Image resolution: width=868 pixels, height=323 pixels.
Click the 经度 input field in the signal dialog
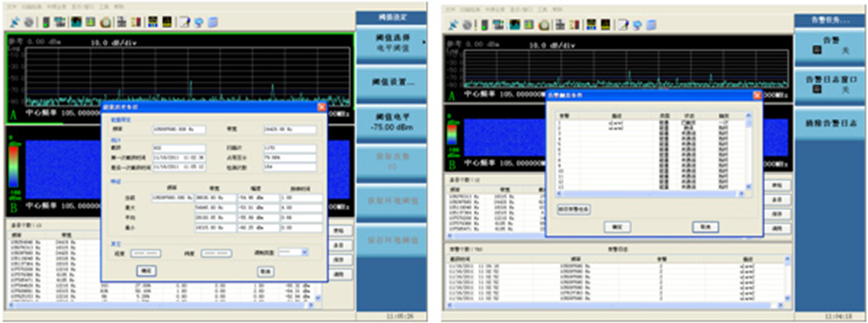(146, 253)
